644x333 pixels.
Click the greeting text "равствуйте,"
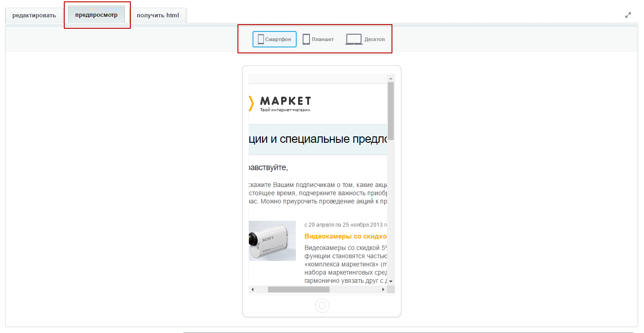click(268, 167)
